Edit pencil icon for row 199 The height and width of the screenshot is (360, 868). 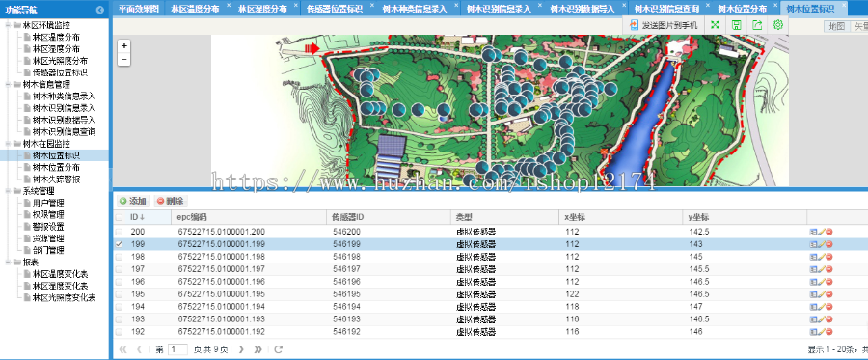822,244
